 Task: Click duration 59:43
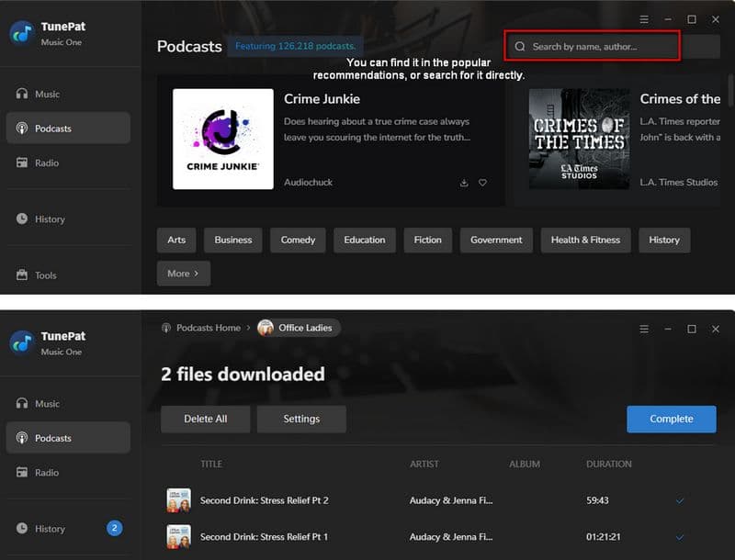click(597, 500)
